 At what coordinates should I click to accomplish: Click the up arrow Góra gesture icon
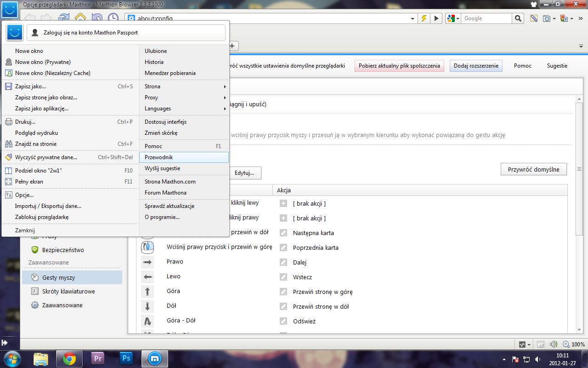tap(147, 291)
